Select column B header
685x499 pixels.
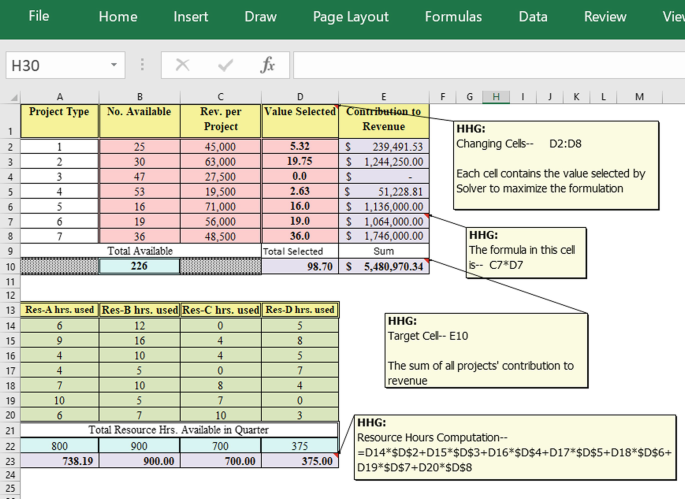(x=139, y=97)
